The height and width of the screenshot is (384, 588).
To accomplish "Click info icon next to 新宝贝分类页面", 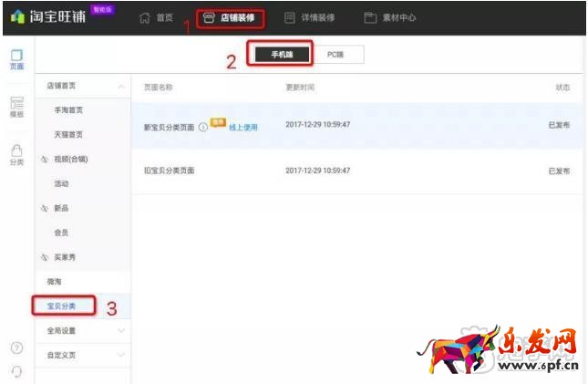I will pos(203,128).
